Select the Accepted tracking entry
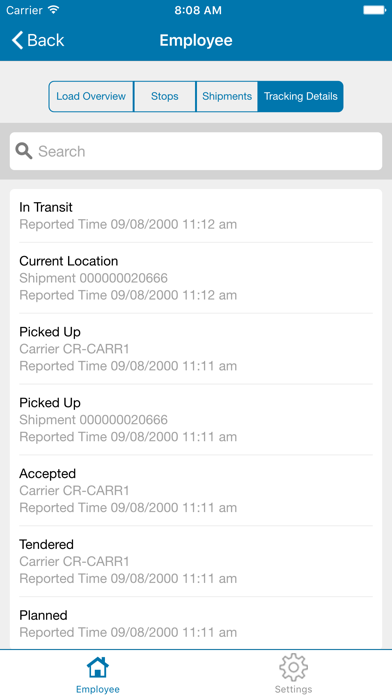The image size is (392, 696). coord(196,490)
